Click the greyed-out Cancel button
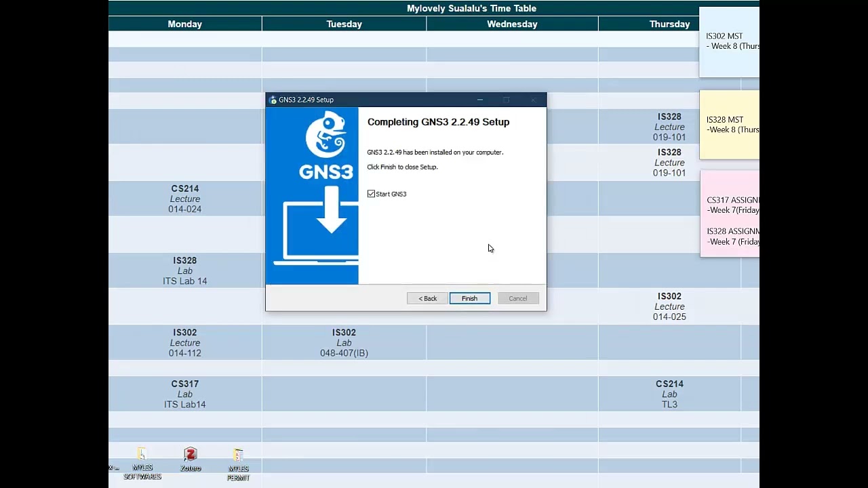 tap(518, 298)
